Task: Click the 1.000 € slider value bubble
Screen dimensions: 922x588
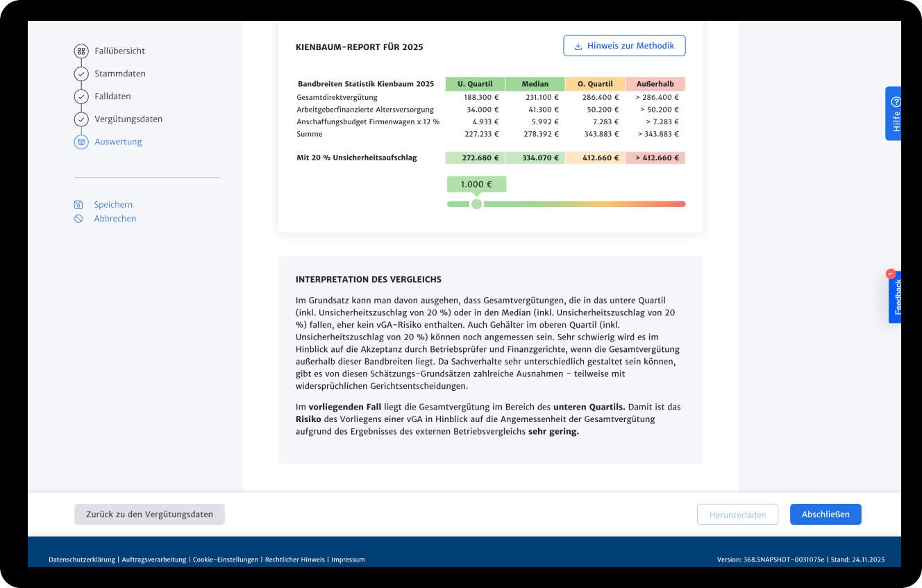Action: [476, 184]
